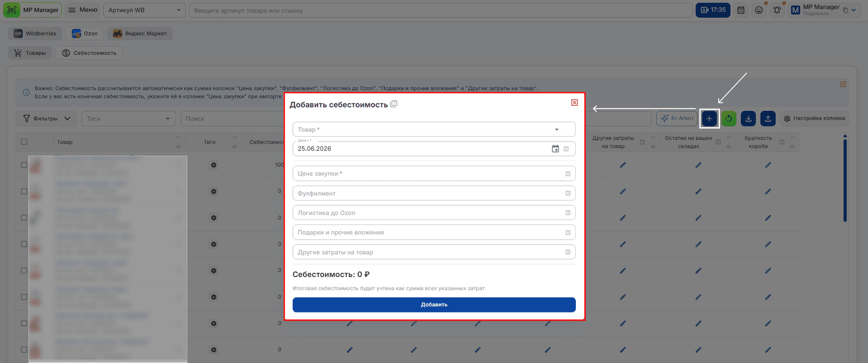
Task: Click the green refresh icon
Action: click(x=728, y=118)
